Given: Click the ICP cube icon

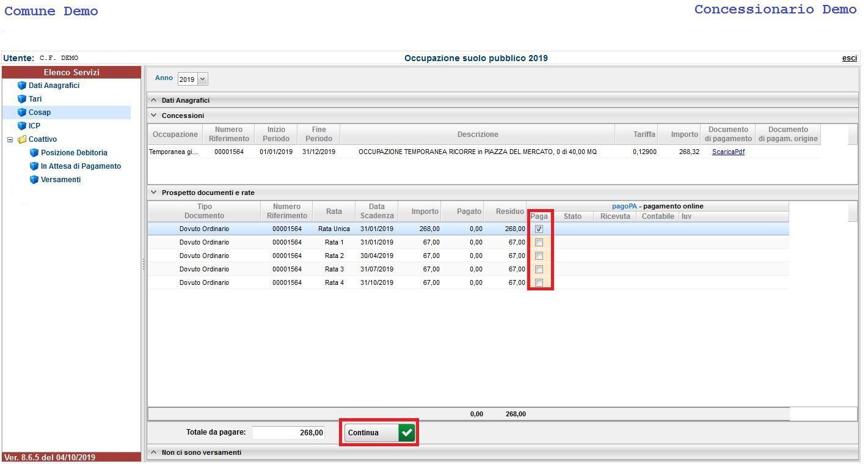Looking at the screenshot, I should coord(22,126).
